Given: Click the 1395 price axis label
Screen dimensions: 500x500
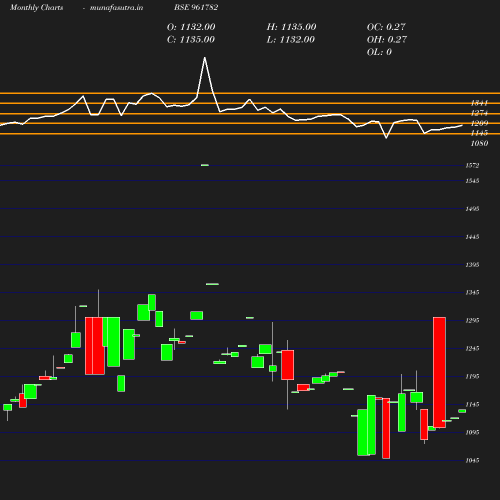Looking at the screenshot, I should tap(472, 265).
